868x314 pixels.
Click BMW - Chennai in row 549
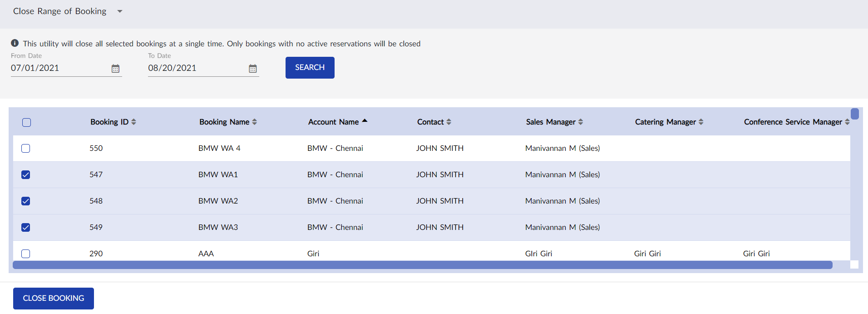(335, 227)
